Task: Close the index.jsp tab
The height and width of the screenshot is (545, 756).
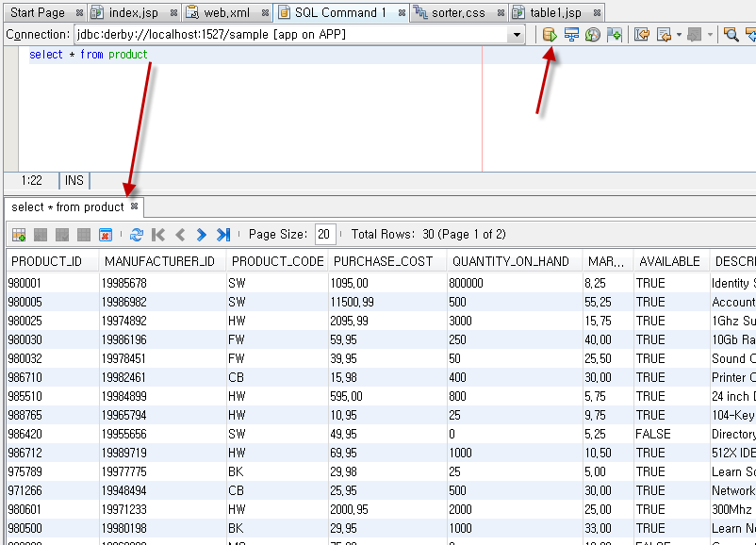Action: (x=173, y=12)
